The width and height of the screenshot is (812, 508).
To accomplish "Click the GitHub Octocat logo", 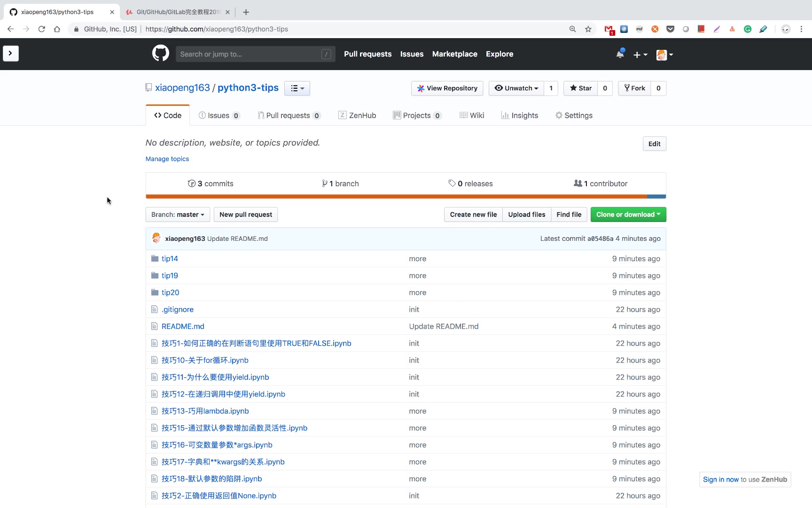I will click(x=160, y=54).
